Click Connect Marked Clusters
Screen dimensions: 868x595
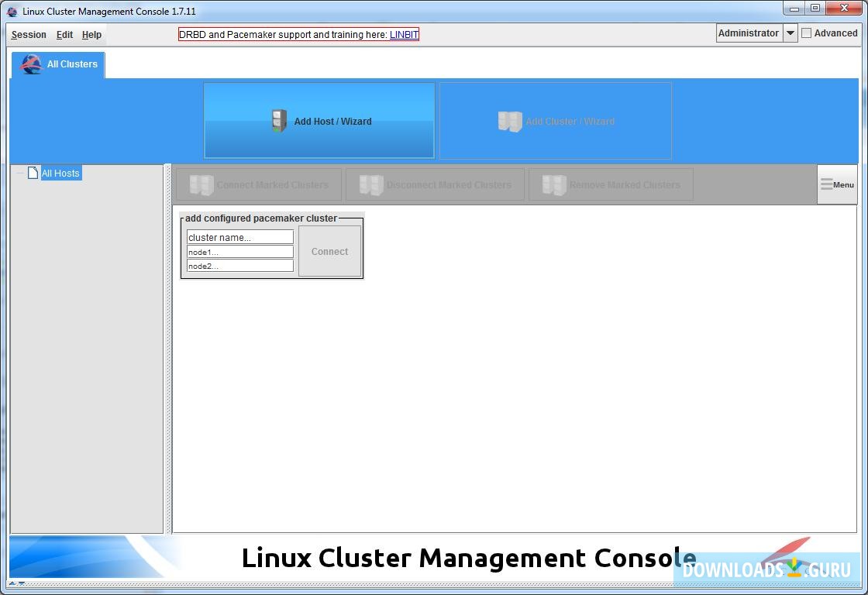259,185
